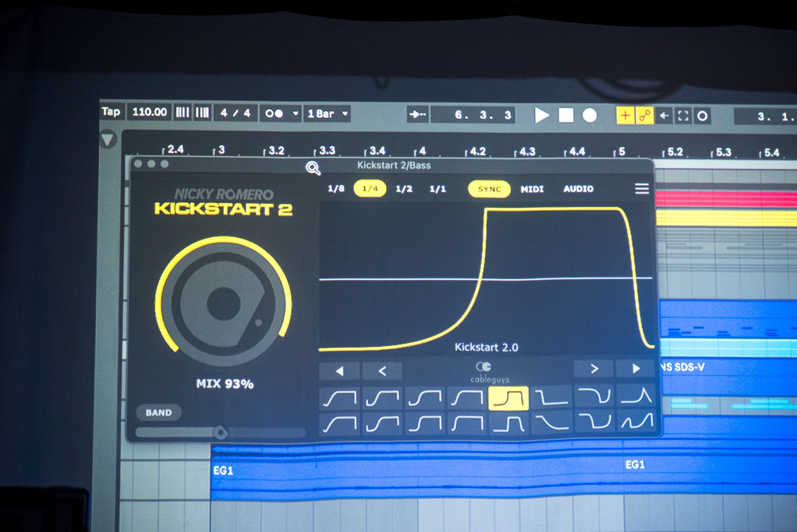Select the 1/4 rate option

pyautogui.click(x=370, y=189)
